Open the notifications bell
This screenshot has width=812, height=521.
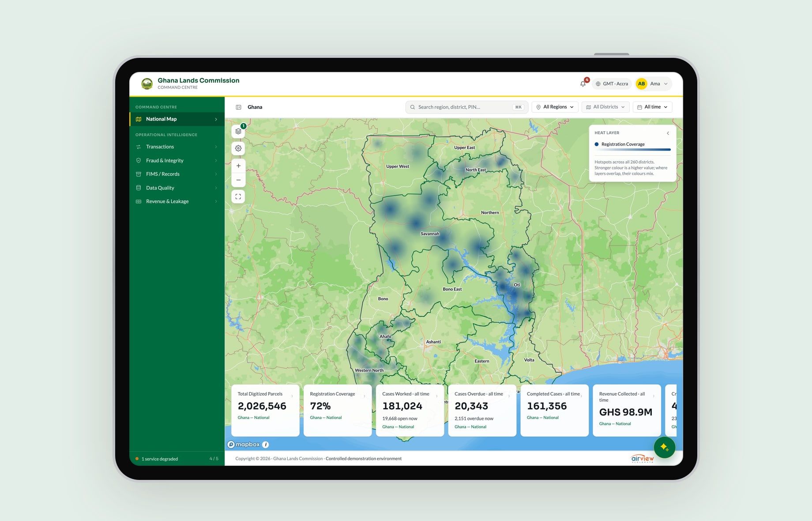pyautogui.click(x=583, y=83)
